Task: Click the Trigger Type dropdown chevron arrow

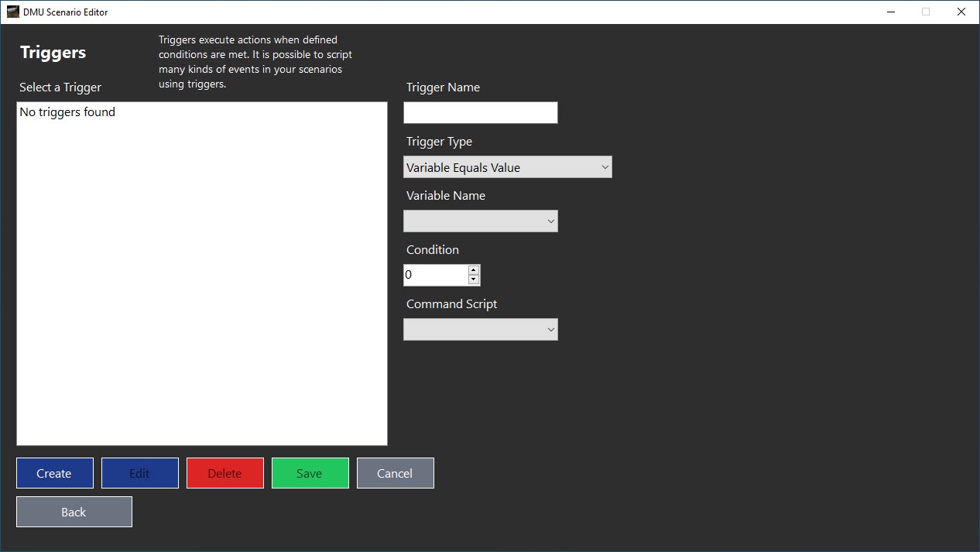Action: tap(605, 167)
